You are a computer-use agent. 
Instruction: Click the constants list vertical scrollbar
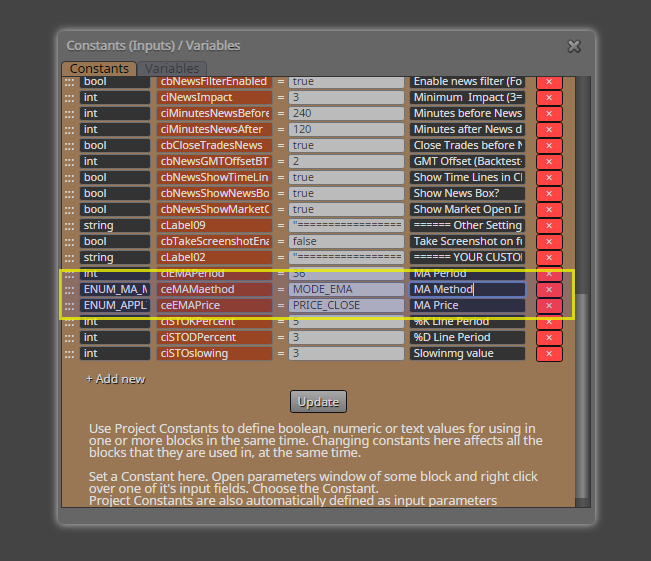583,395
